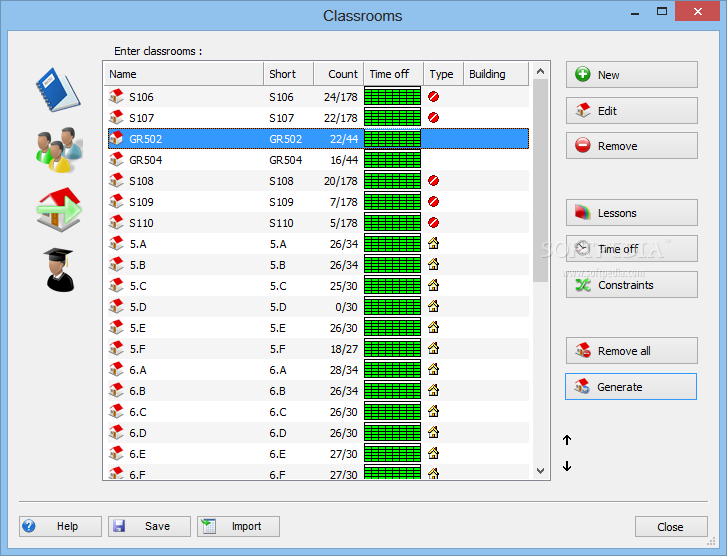The image size is (727, 556).
Task: Click the Remove button
Action: tap(631, 146)
